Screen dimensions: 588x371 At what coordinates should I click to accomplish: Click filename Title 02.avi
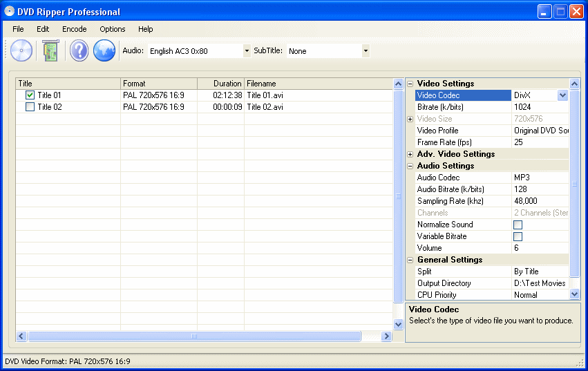tap(265, 107)
